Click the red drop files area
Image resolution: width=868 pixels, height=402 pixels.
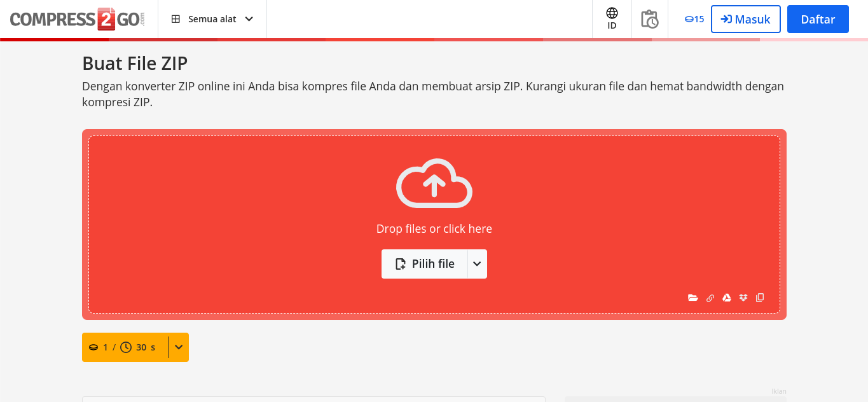click(x=434, y=224)
